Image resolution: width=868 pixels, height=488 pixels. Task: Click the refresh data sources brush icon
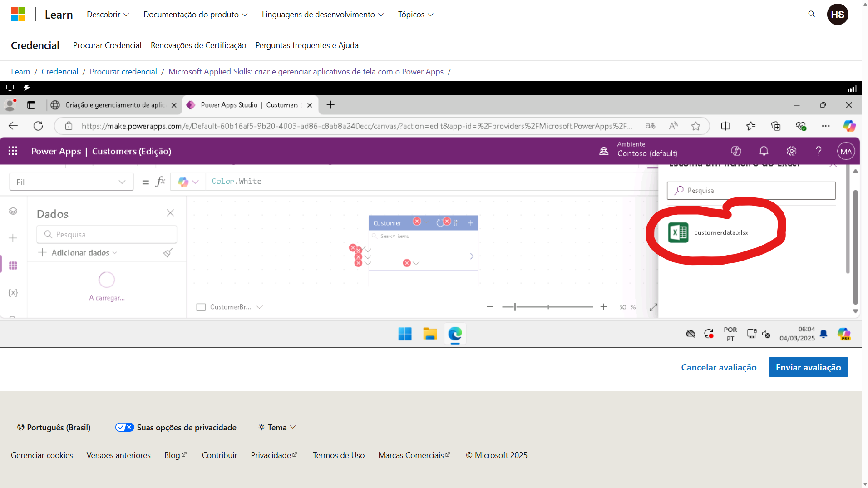(x=168, y=253)
